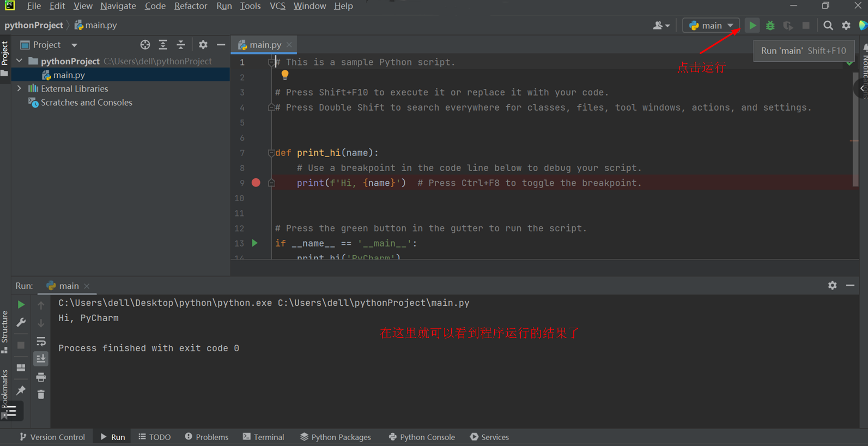Navigate up the stack trace arrow

point(41,305)
